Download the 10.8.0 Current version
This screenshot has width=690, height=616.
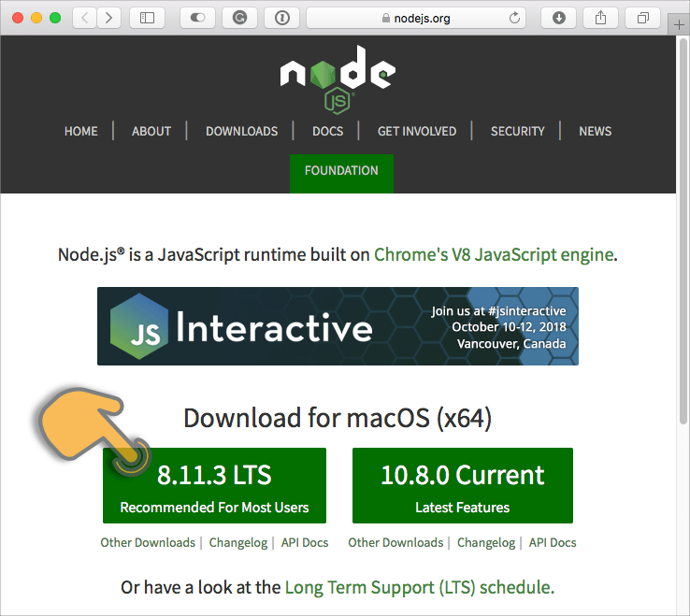point(463,486)
